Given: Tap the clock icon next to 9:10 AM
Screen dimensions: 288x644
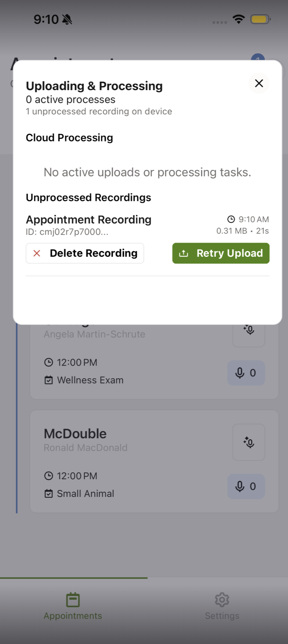Looking at the screenshot, I should (231, 219).
